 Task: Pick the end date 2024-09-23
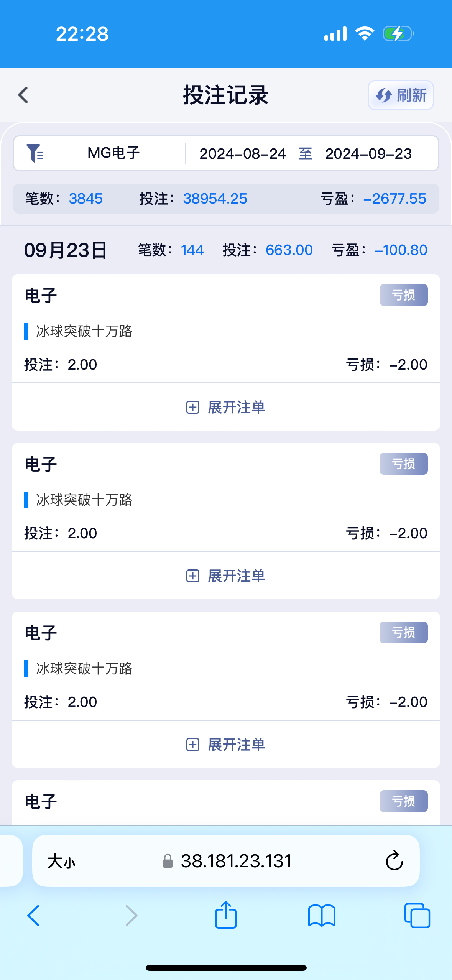368,154
